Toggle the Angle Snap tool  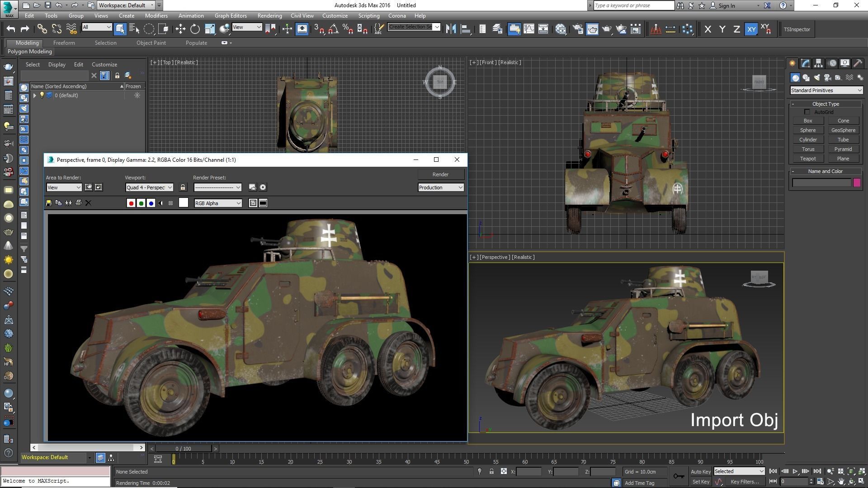click(x=334, y=29)
